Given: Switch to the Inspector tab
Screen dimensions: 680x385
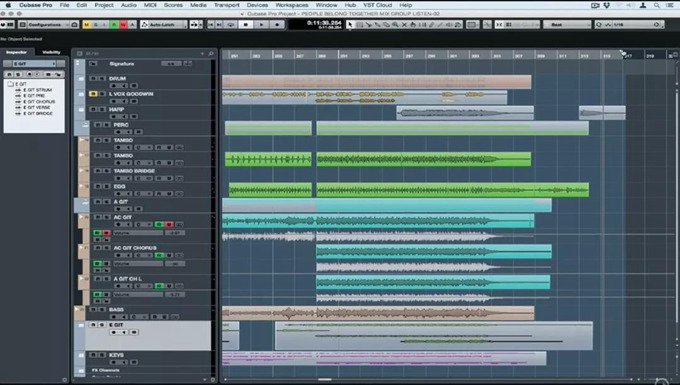Looking at the screenshot, I should coord(16,52).
